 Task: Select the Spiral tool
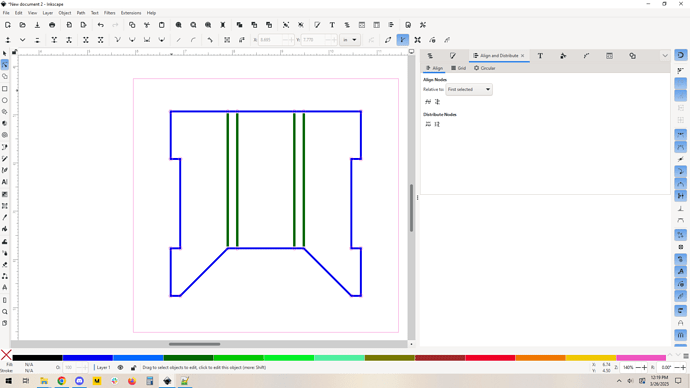point(5,135)
